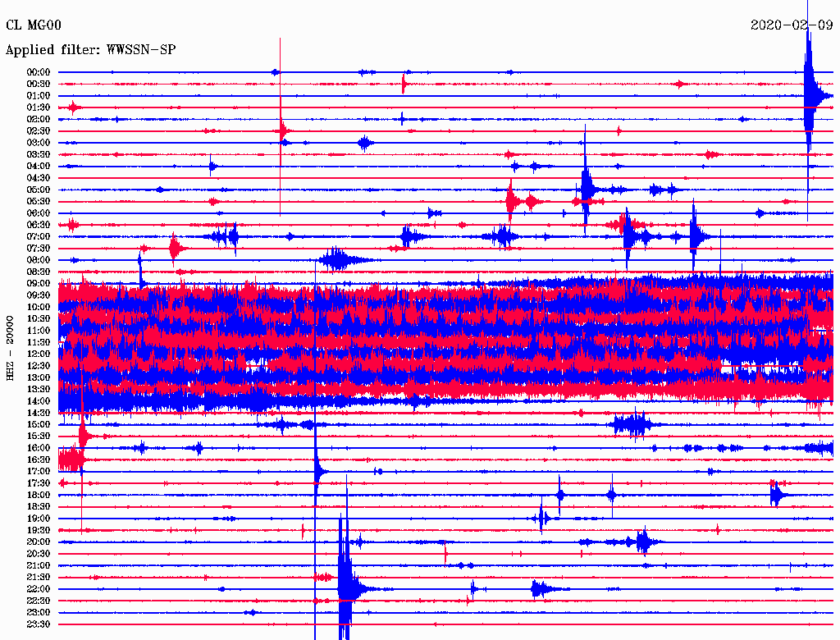Click the vertical HHZ - 20000 axis label
The image size is (840, 640).
coord(10,349)
